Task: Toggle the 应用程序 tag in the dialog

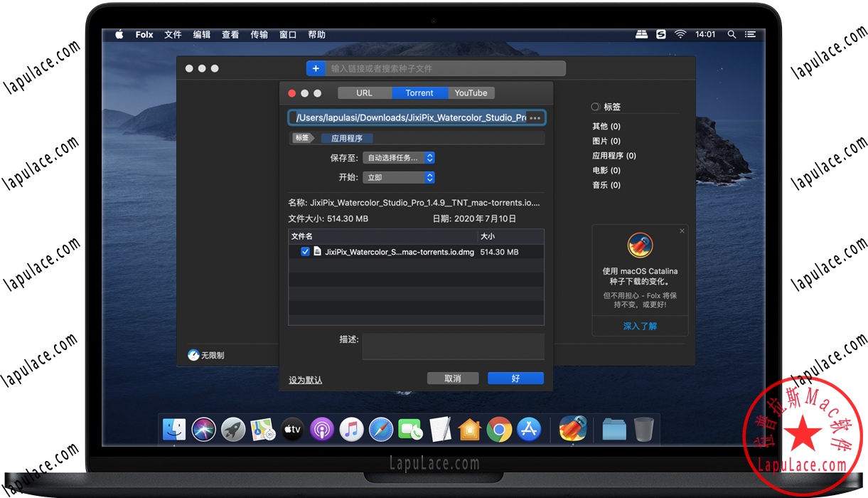Action: click(x=347, y=138)
